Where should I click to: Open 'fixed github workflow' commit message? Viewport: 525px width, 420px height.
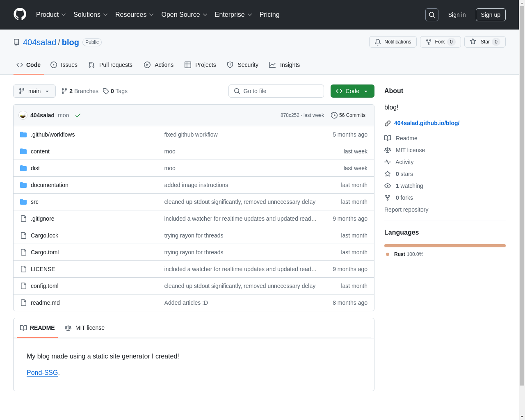tap(191, 135)
